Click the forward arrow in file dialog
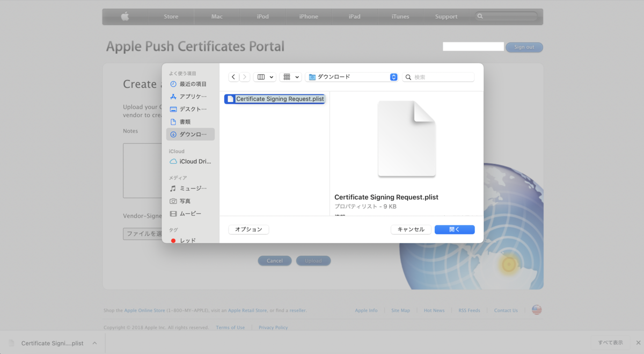The image size is (644, 354). pos(245,77)
